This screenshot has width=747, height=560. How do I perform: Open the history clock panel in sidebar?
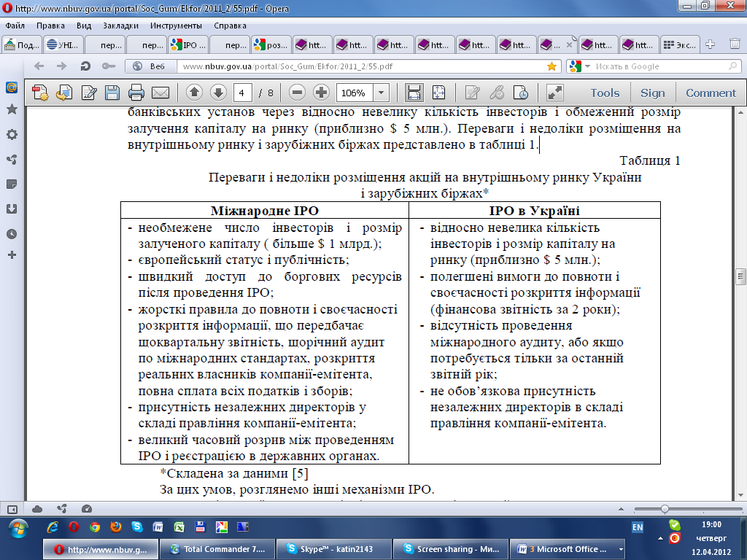12,234
